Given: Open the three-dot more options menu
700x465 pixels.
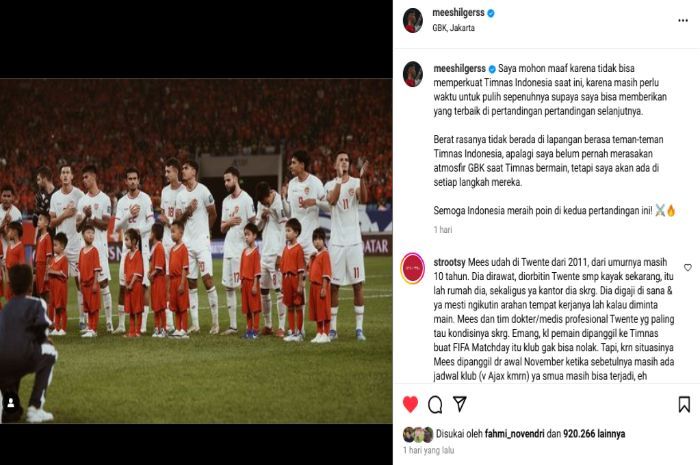Looking at the screenshot, I should click(683, 21).
